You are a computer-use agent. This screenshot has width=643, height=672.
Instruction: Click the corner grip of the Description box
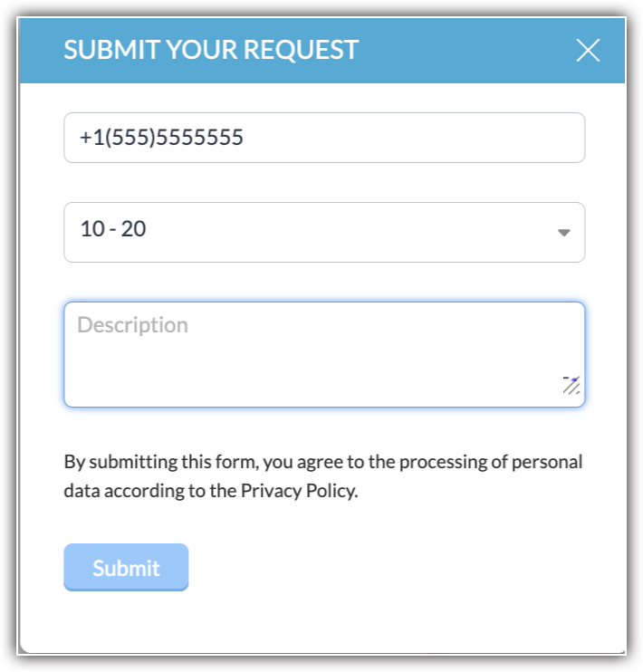tap(571, 386)
